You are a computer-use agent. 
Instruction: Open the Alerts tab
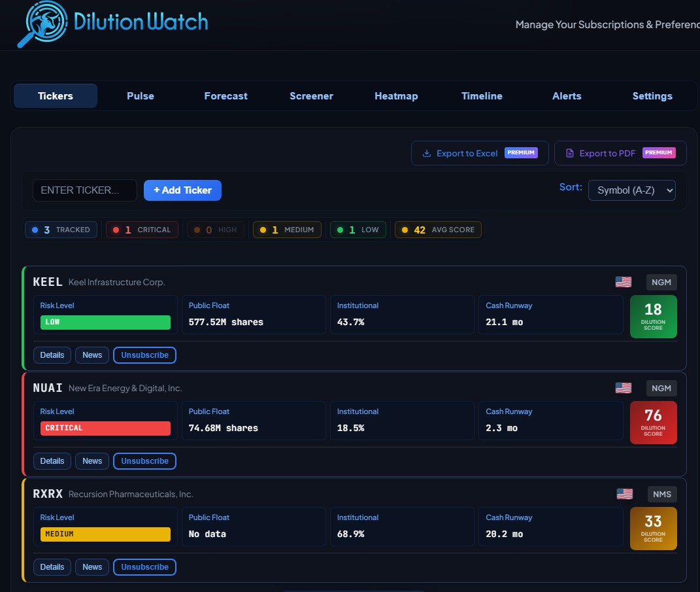click(x=567, y=96)
